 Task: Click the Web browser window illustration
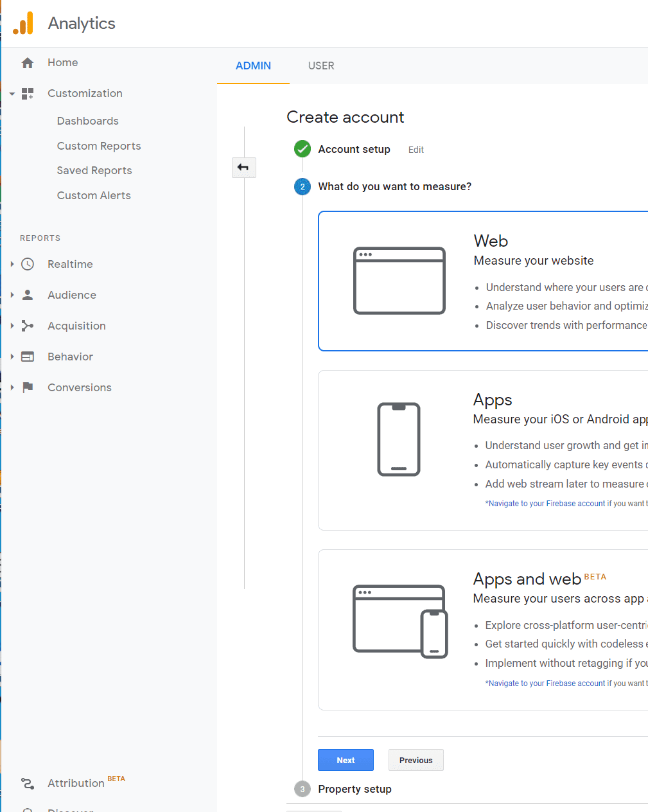(399, 281)
